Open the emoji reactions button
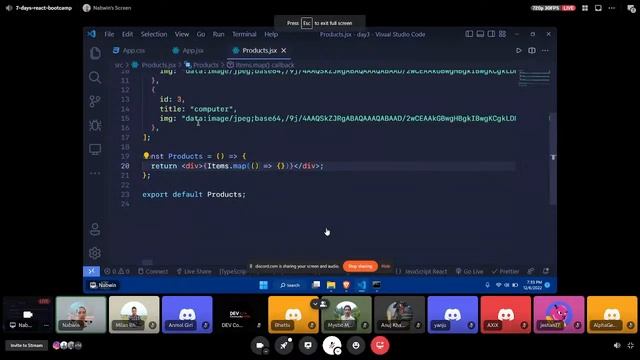The height and width of the screenshot is (360, 640). (356, 345)
